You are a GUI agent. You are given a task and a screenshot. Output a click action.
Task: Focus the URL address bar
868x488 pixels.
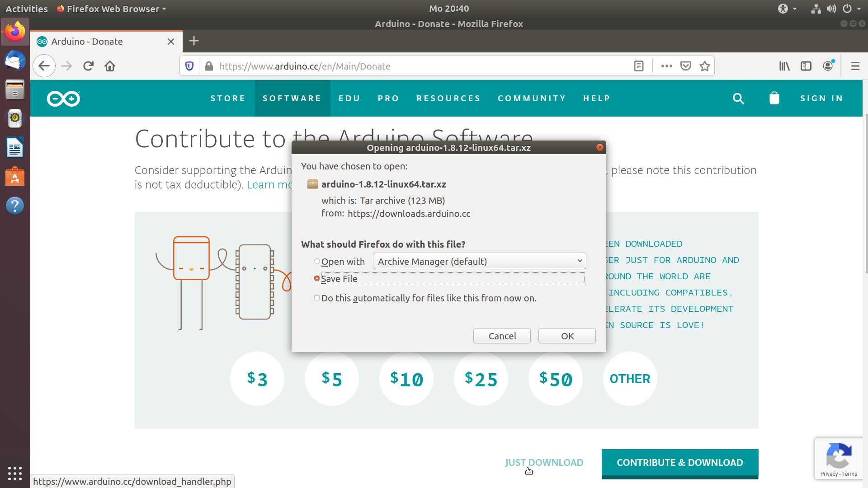[x=420, y=66]
